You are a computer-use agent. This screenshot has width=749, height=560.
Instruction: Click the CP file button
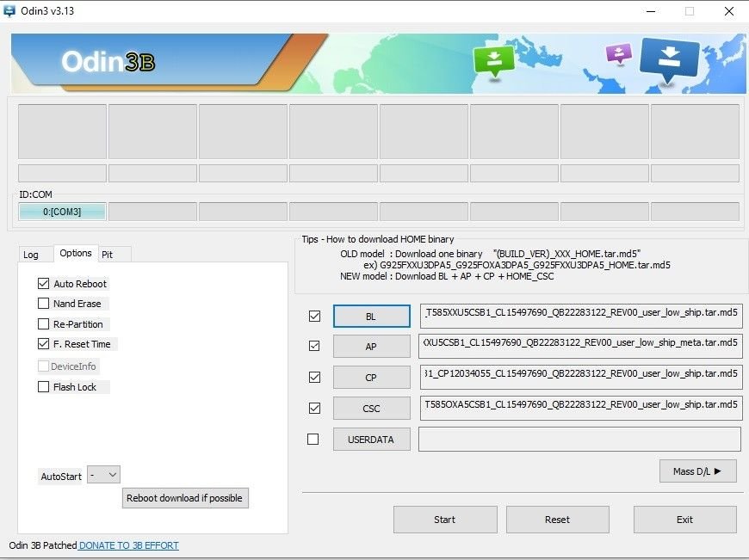coord(372,378)
